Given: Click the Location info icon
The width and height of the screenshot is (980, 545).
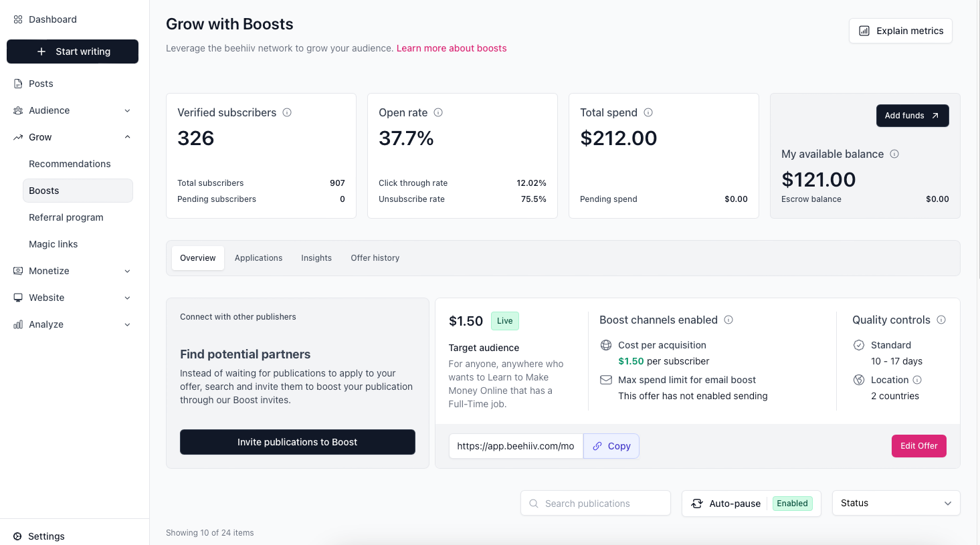Looking at the screenshot, I should click(x=917, y=380).
